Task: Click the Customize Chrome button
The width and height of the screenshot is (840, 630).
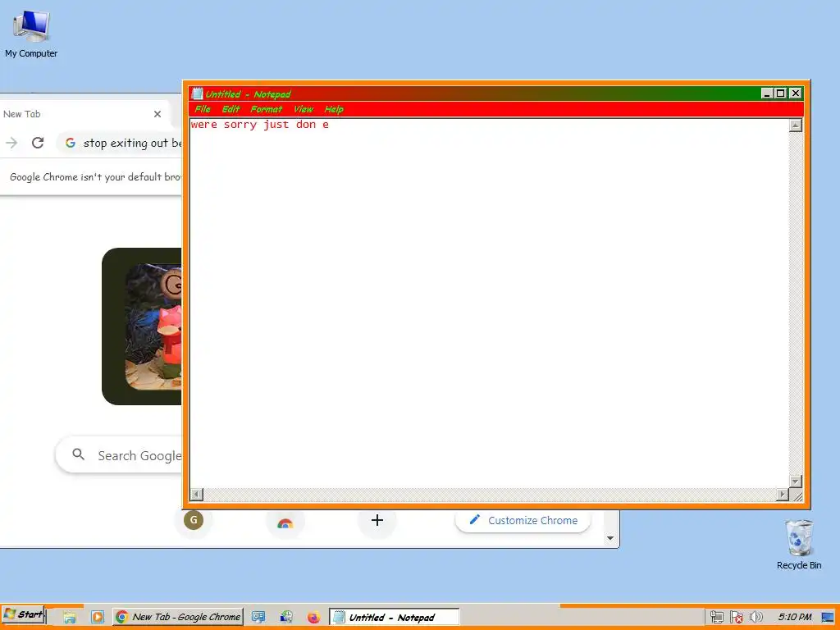Action: point(523,520)
